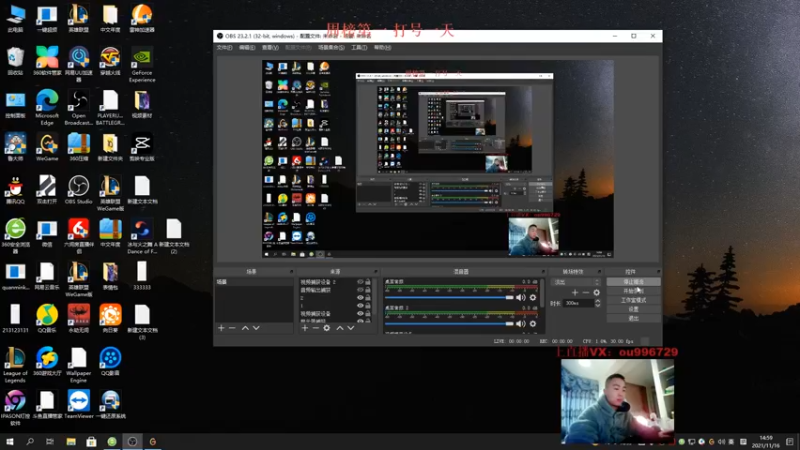Remove selected source with minus icon
The height and width of the screenshot is (450, 800).
(315, 328)
